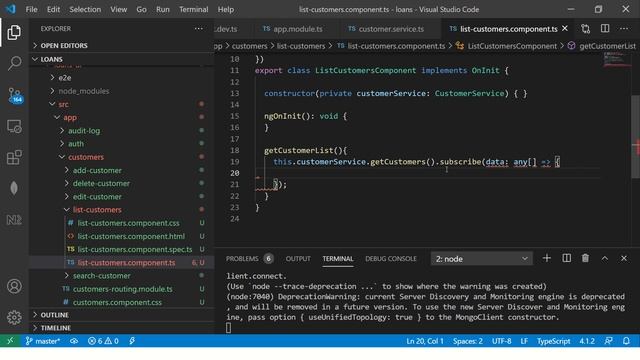
Task: Open the Remote Explorer view icon
Action: pos(14,127)
